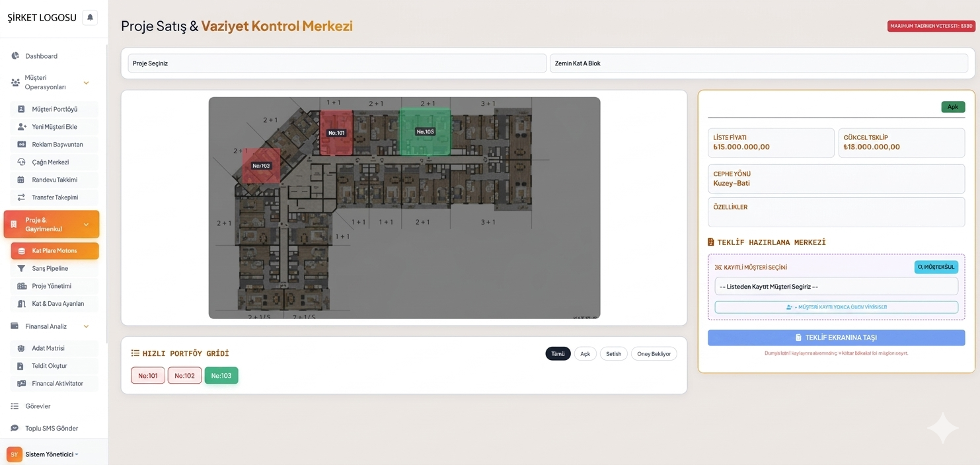This screenshot has width=980, height=465.
Task: Select the Setish filter pill
Action: [x=614, y=354]
